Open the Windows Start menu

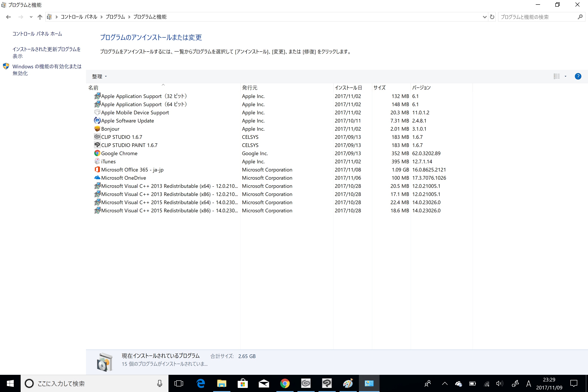coord(10,383)
